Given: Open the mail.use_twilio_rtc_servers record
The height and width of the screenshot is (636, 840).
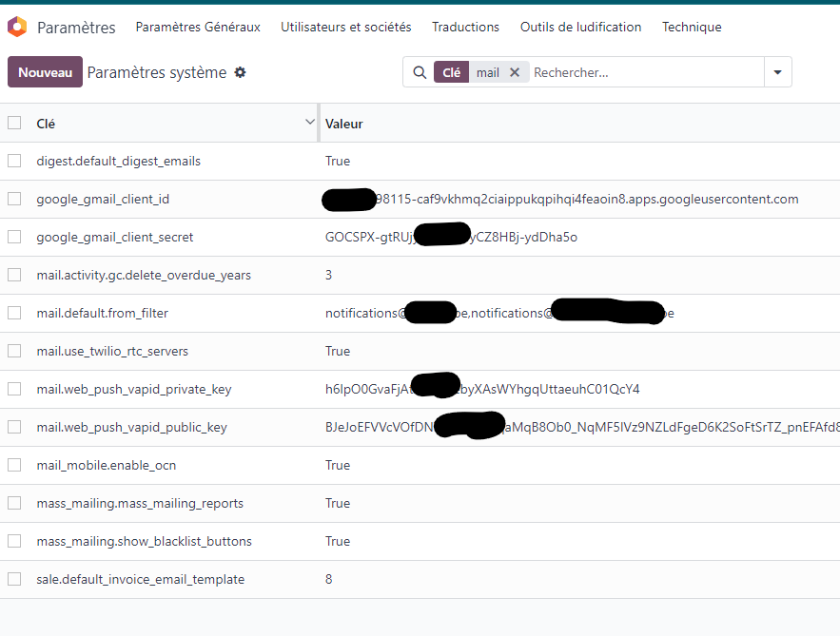Looking at the screenshot, I should coord(112,351).
